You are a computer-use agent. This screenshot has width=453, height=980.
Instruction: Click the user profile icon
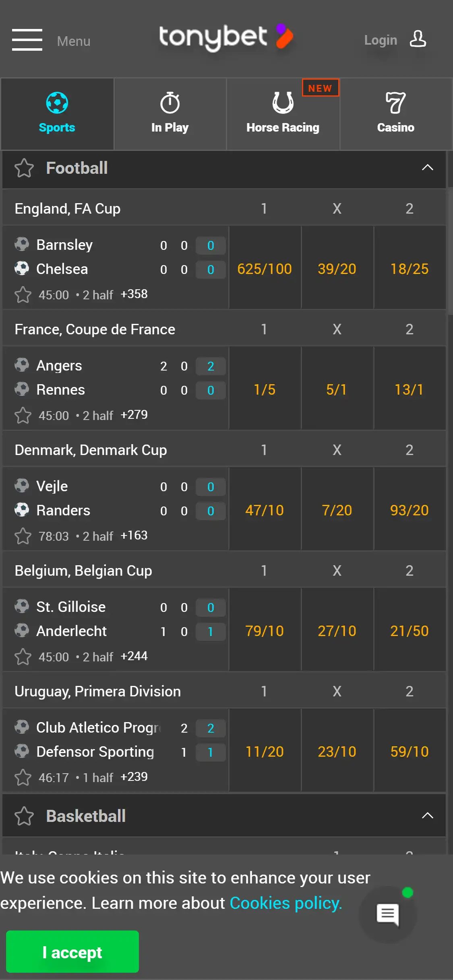[418, 39]
